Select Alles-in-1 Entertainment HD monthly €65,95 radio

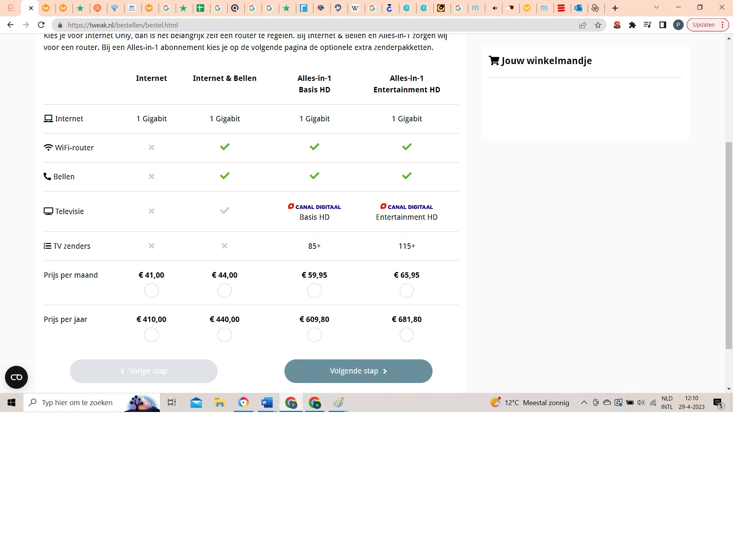[407, 291]
